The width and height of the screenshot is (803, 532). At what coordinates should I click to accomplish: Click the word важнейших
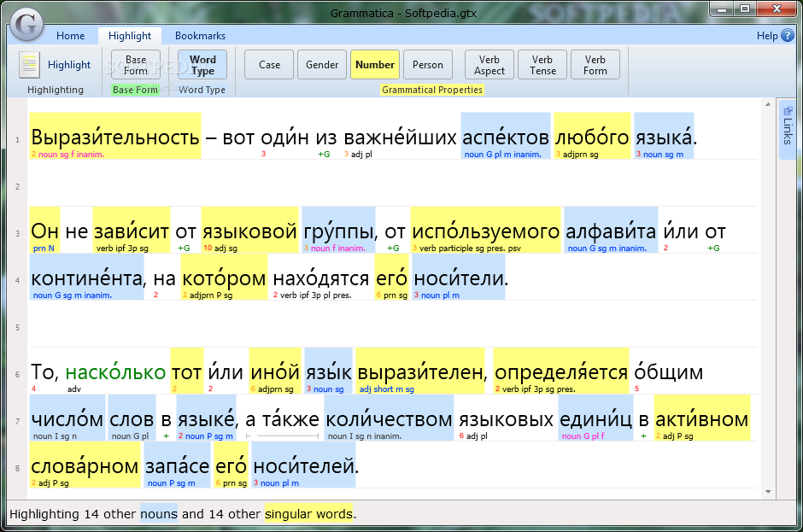400,137
